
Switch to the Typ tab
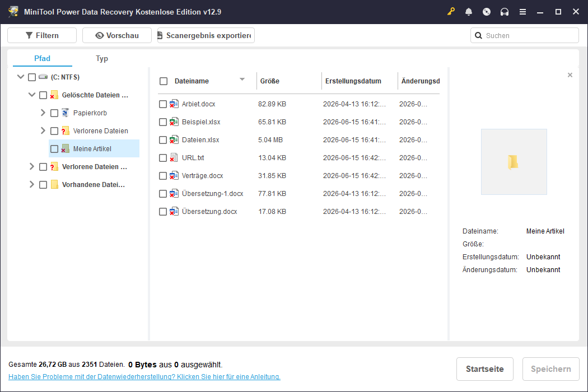101,58
